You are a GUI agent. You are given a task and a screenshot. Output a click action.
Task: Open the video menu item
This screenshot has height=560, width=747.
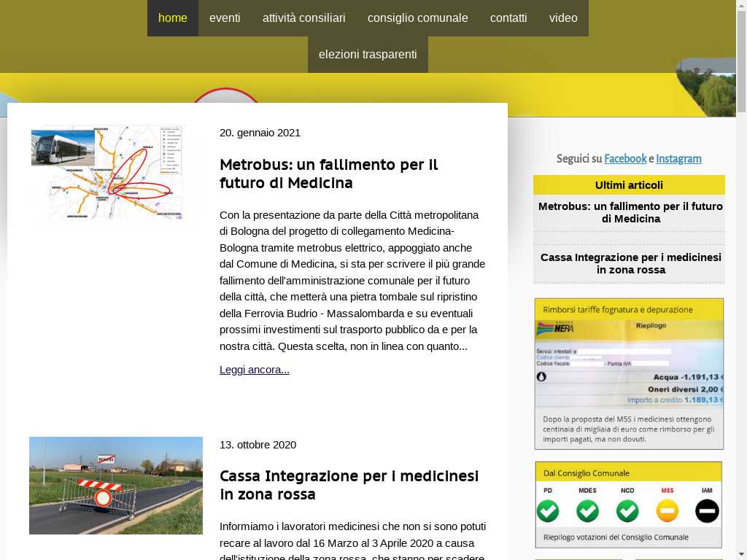pos(563,18)
